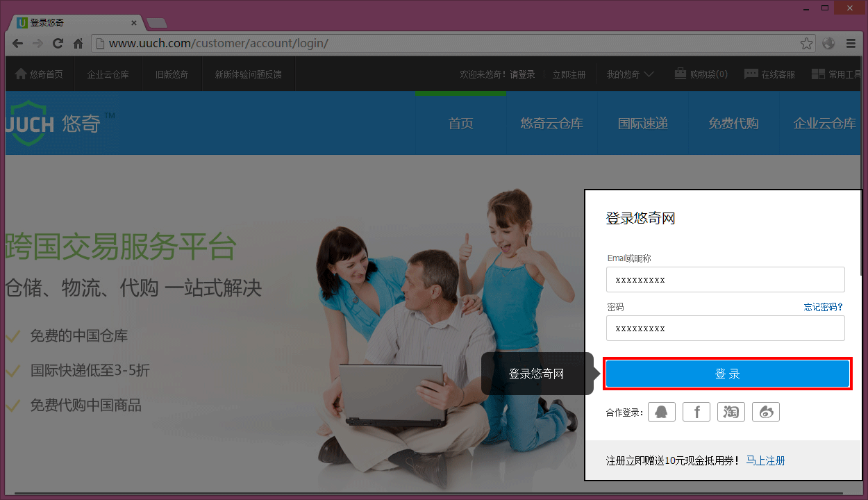
Task: Click the 仓储、物流、代购 一站式解决 subtitle
Action: (133, 287)
